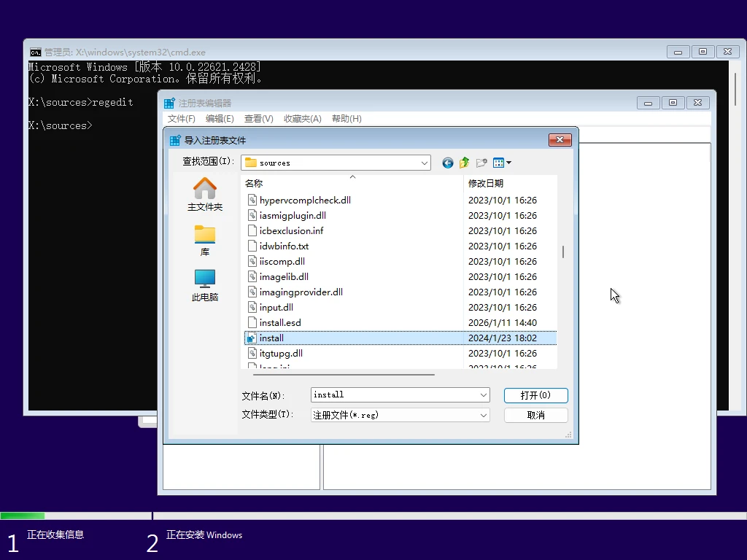Close the import registry file dialog
Image resolution: width=747 pixels, height=560 pixels.
pos(560,139)
